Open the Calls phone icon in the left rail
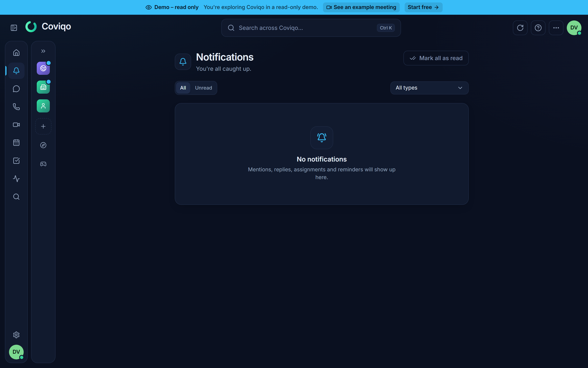 (x=16, y=107)
